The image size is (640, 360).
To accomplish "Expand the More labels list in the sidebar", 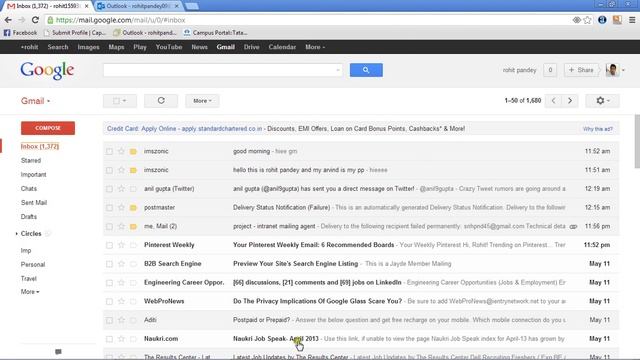I will click(30, 292).
